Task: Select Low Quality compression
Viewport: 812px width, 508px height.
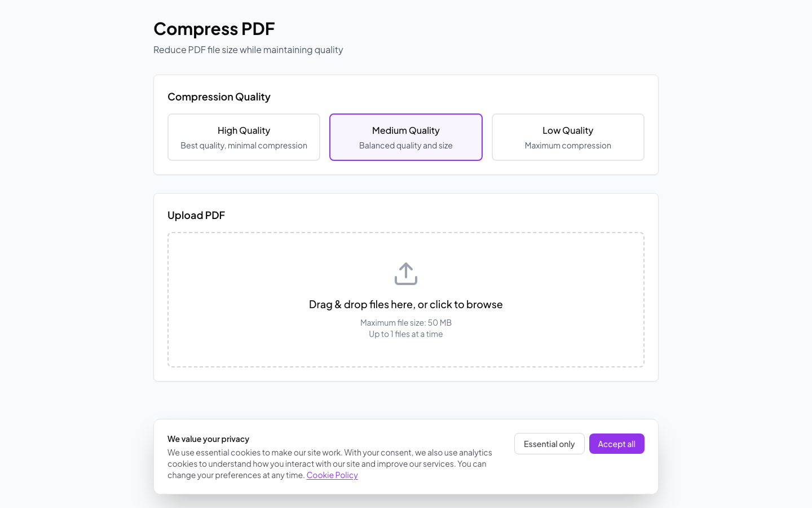Action: [x=568, y=137]
